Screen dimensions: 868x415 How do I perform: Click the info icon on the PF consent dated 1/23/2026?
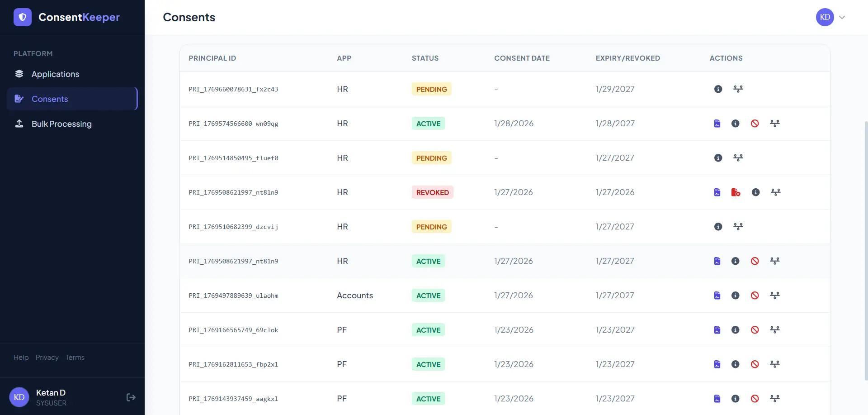pyautogui.click(x=735, y=329)
